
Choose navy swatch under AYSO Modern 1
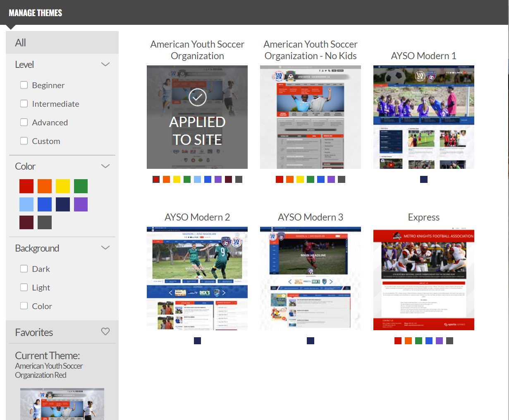tap(423, 179)
